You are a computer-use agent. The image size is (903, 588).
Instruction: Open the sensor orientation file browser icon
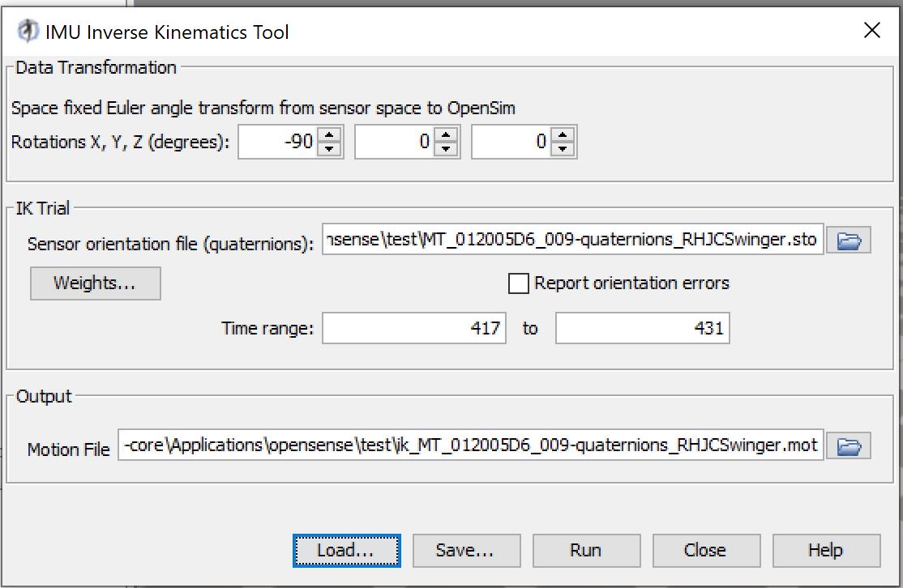point(849,239)
